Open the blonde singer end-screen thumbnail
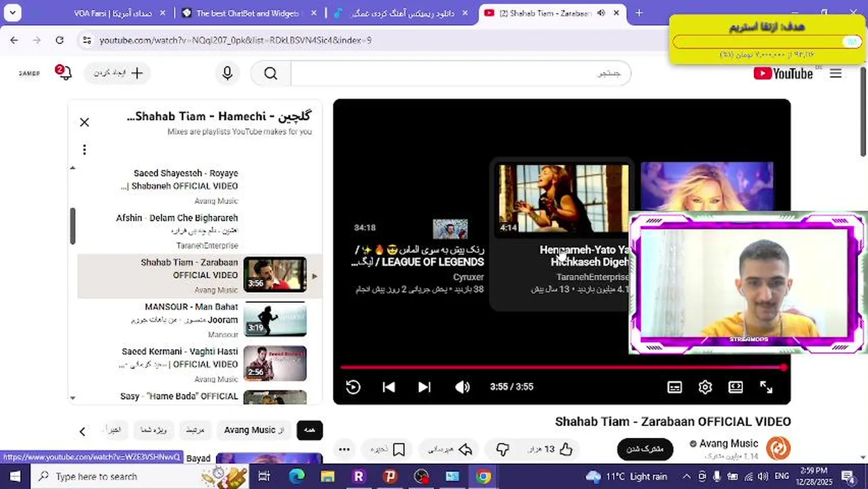The width and height of the screenshot is (868, 489). coord(706,187)
